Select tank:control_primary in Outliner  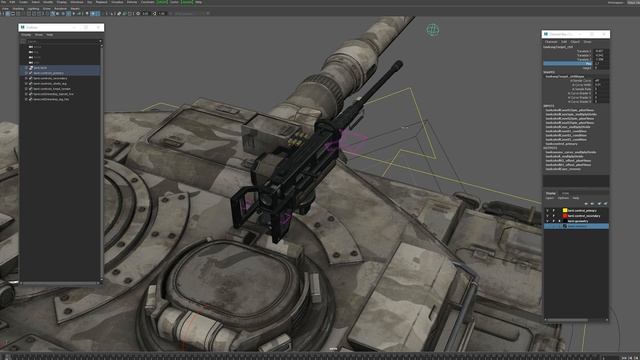[x=49, y=73]
